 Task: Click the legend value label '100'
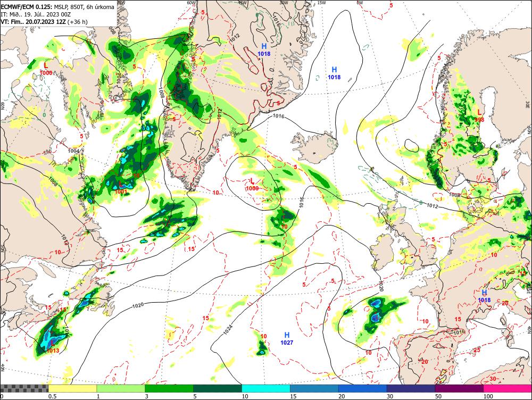[x=488, y=396]
